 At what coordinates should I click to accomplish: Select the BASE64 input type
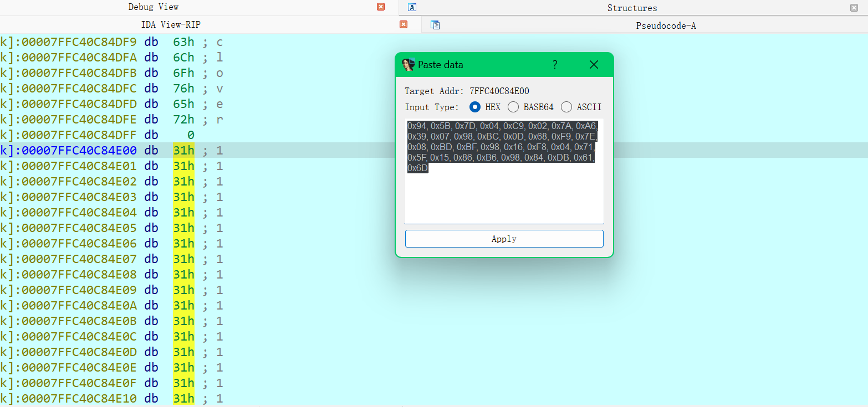click(513, 107)
